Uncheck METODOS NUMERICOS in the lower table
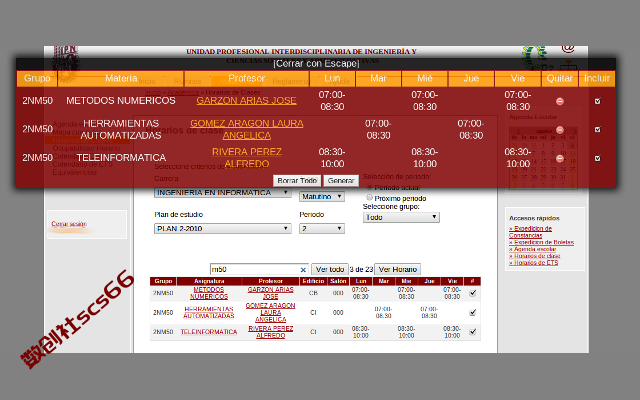Viewport: 640px width, 400px height. pyautogui.click(x=473, y=293)
